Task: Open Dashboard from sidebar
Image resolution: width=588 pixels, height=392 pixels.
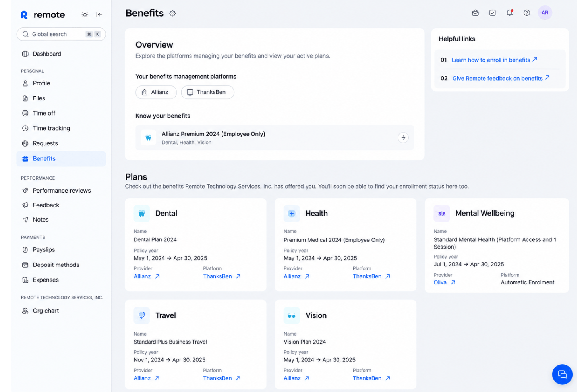Action: click(61, 54)
